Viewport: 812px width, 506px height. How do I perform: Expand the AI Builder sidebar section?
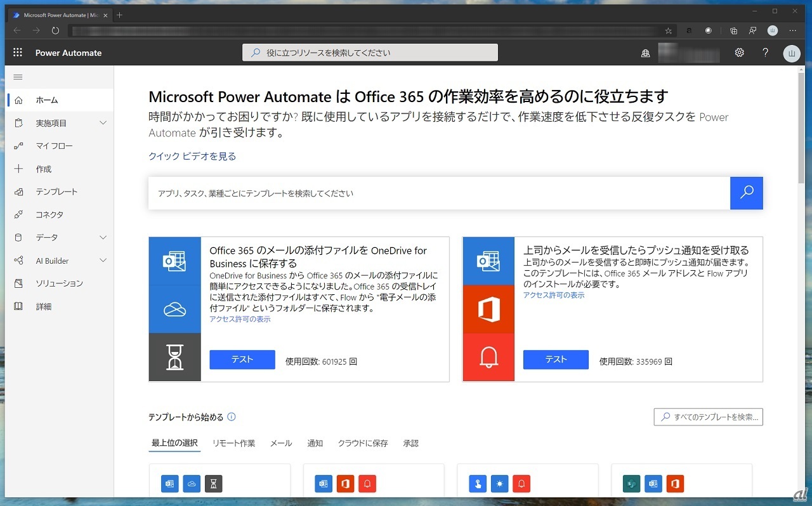tap(103, 261)
